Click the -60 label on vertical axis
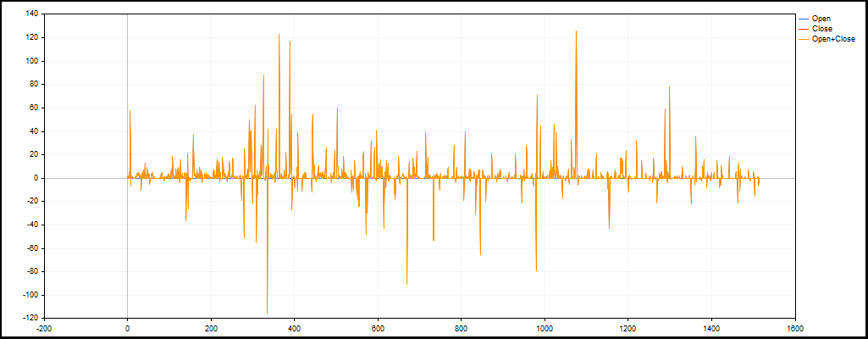Viewport: 868px width, 339px height. (x=31, y=248)
